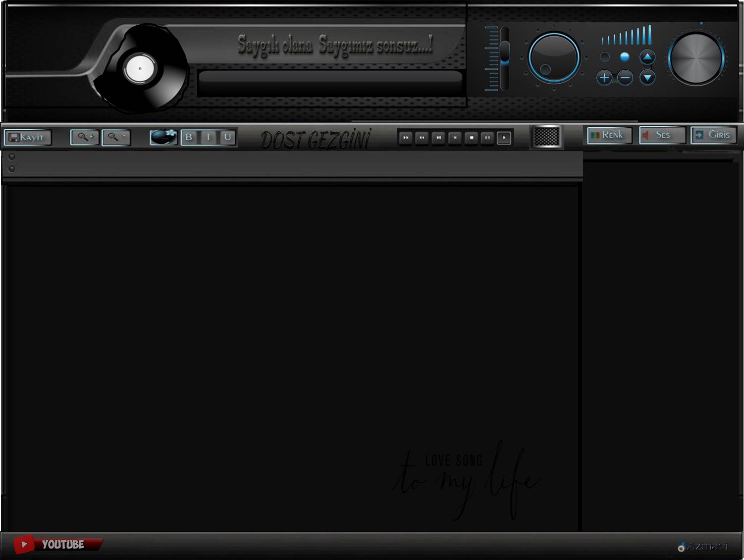Open the Ses sound settings
Screen dimensions: 744x560
point(661,135)
